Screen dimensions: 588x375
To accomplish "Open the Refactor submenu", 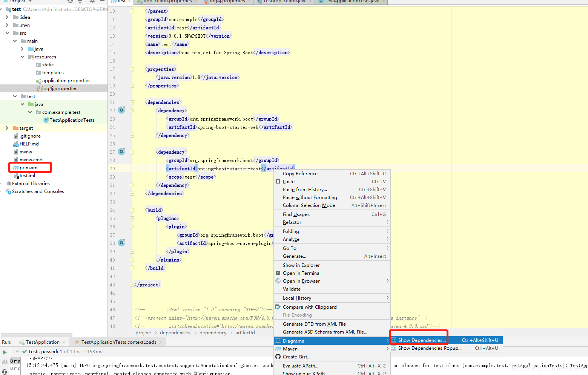I will point(332,222).
